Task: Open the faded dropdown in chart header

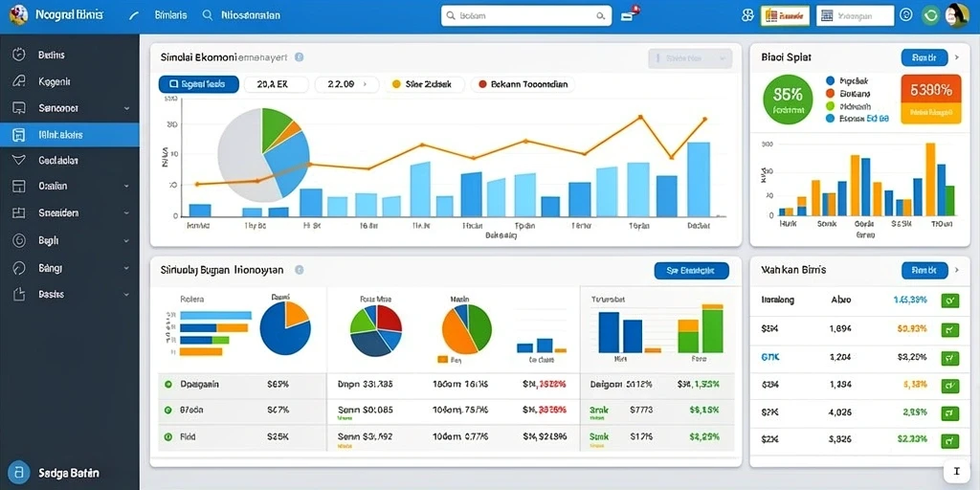Action: tap(690, 58)
